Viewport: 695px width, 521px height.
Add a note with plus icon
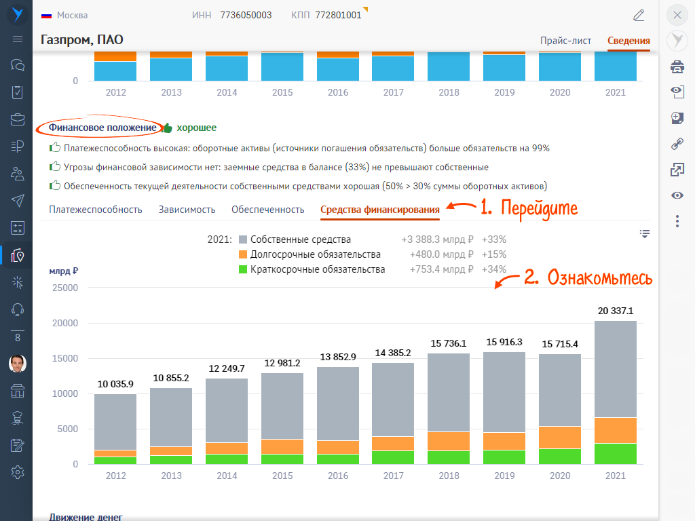coord(677,118)
